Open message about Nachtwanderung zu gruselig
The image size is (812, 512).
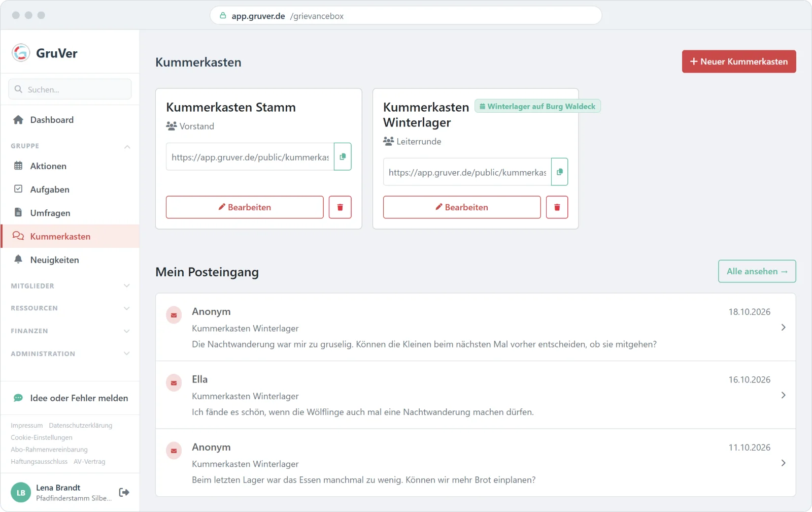pos(476,327)
